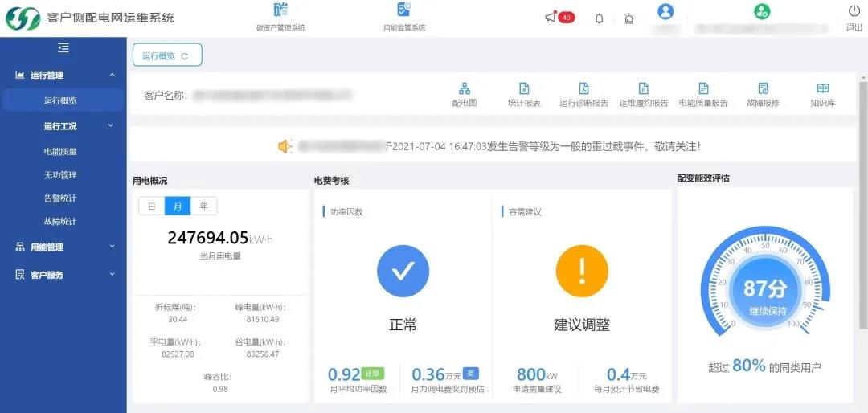Select the 年 (year) period toggle
Image resolution: width=868 pixels, height=413 pixels.
(203, 206)
